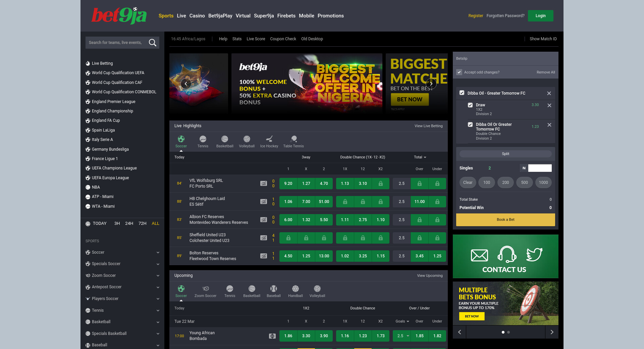Screen dimensions: 644x349
Task: Click the search magnifier icon
Action: (153, 43)
